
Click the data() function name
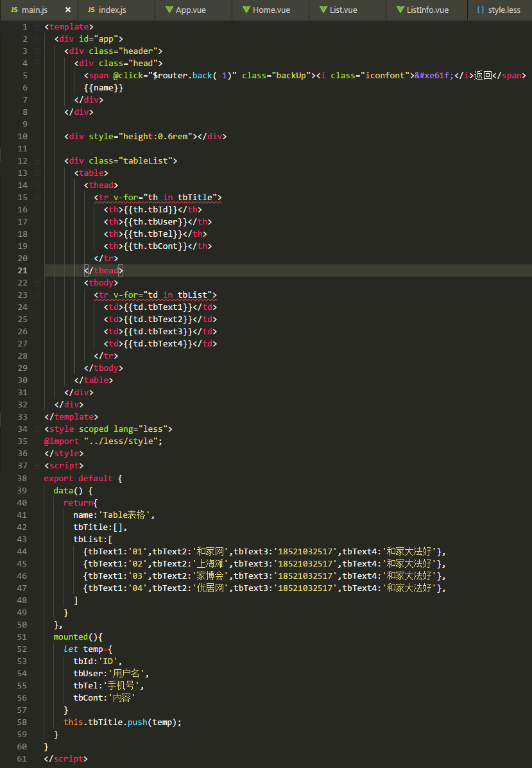pos(63,490)
